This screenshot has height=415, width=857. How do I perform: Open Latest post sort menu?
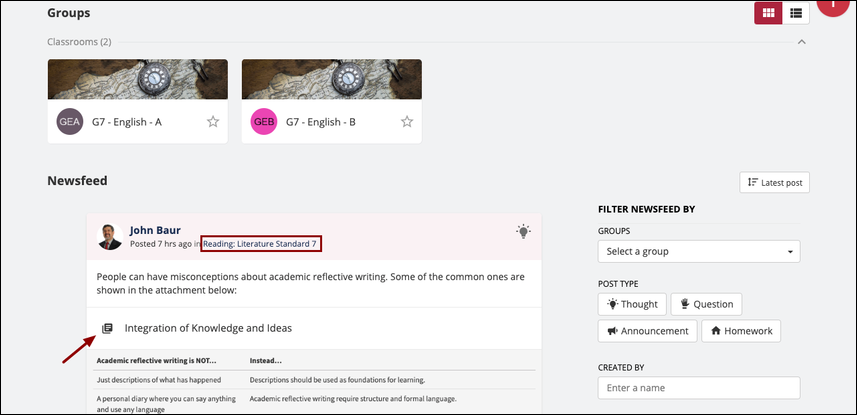(774, 183)
